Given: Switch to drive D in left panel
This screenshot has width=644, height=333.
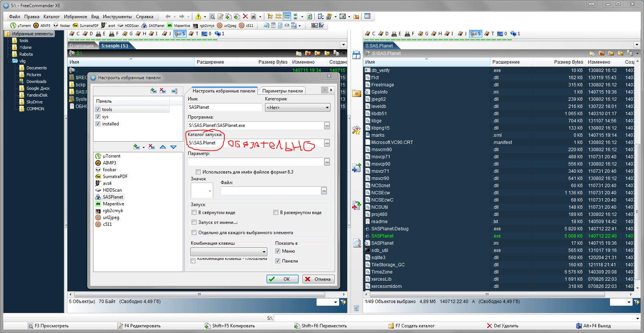Looking at the screenshot, I should click(88, 34).
